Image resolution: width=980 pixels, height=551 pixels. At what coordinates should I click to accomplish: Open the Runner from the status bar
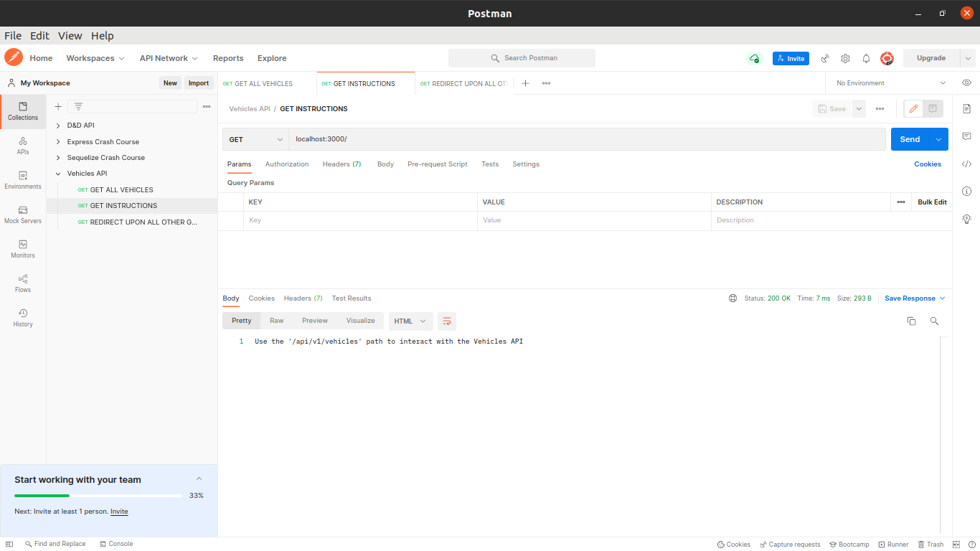893,544
